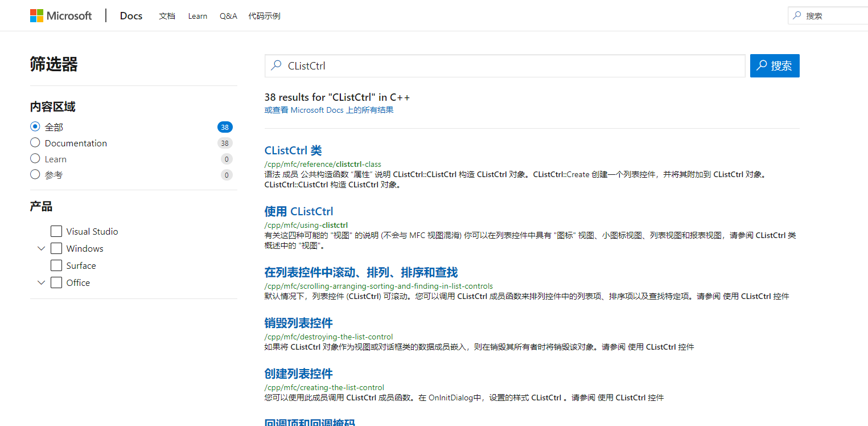Open the Q&A menu item
Image resolution: width=868 pixels, height=426 pixels.
(228, 16)
